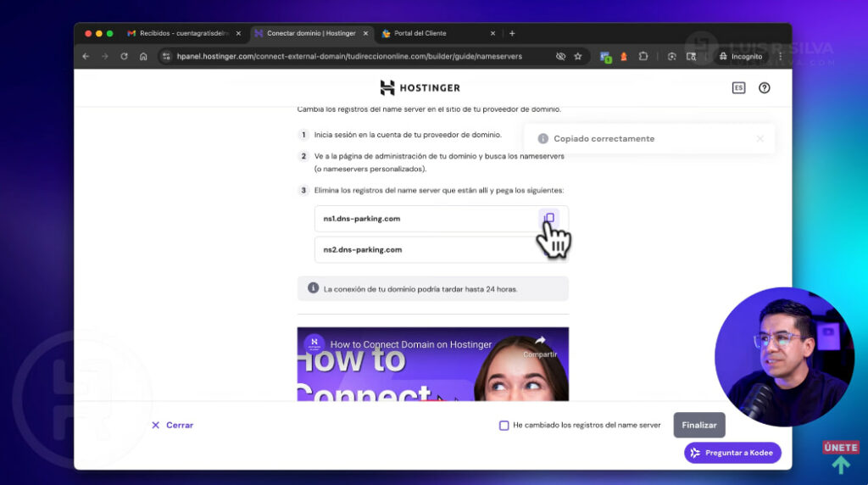Click the 24 horas info message
This screenshot has width=868, height=485.
tap(432, 288)
